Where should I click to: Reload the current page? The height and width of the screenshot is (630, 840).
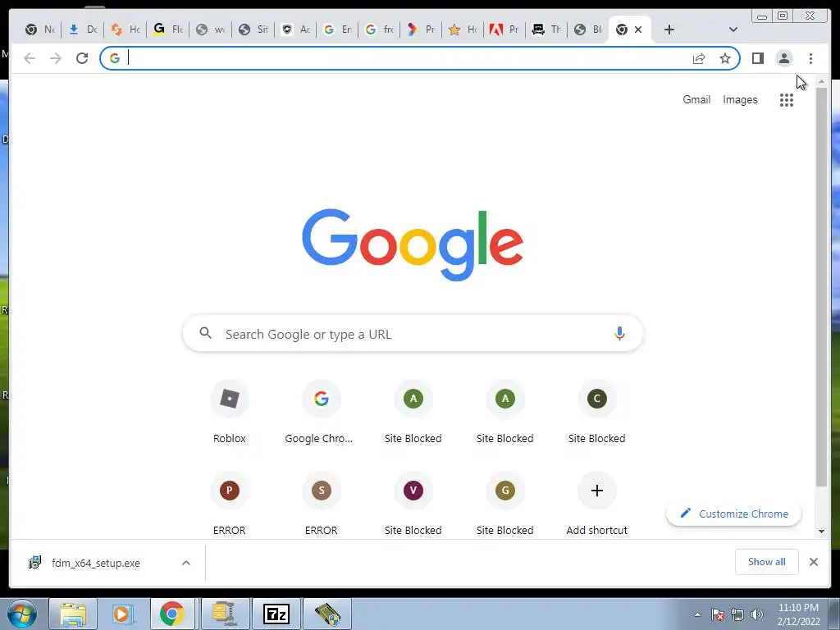pos(82,58)
